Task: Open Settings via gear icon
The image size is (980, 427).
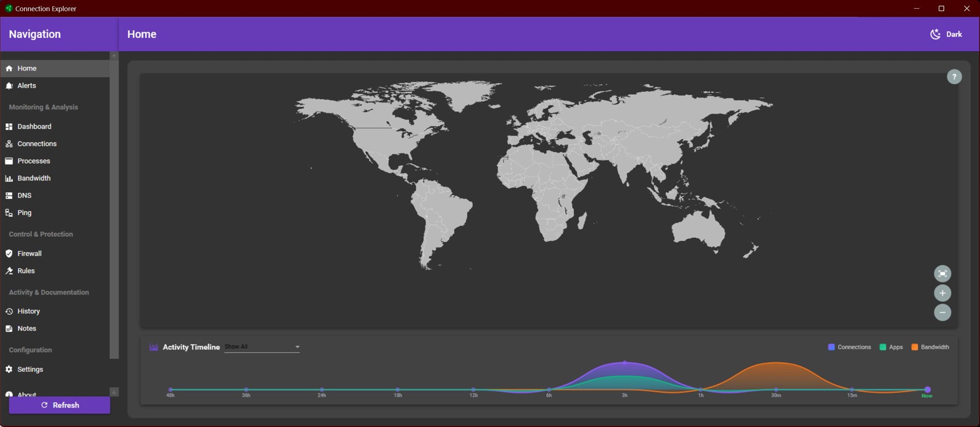Action: click(9, 369)
